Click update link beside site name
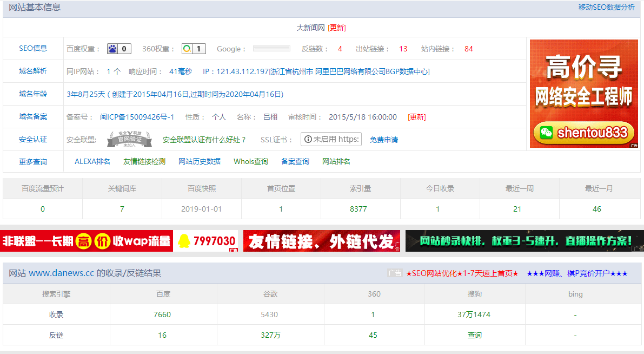This screenshot has width=644, height=354. (337, 28)
